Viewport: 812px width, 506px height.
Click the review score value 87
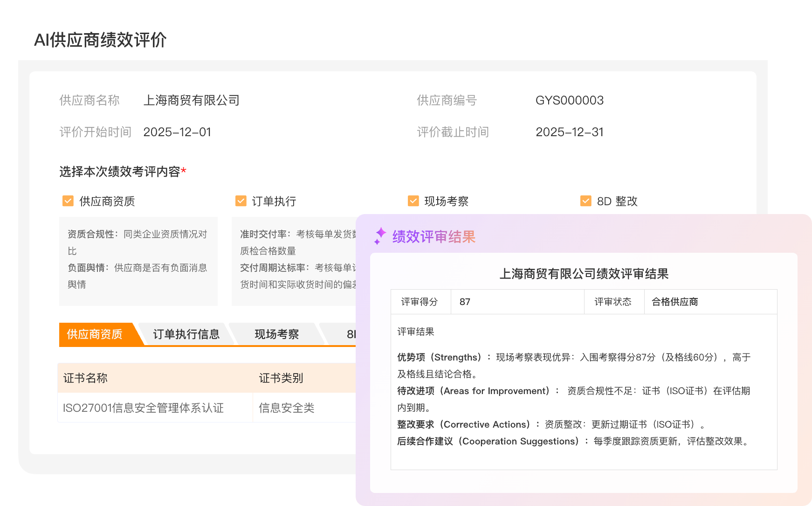(x=465, y=302)
